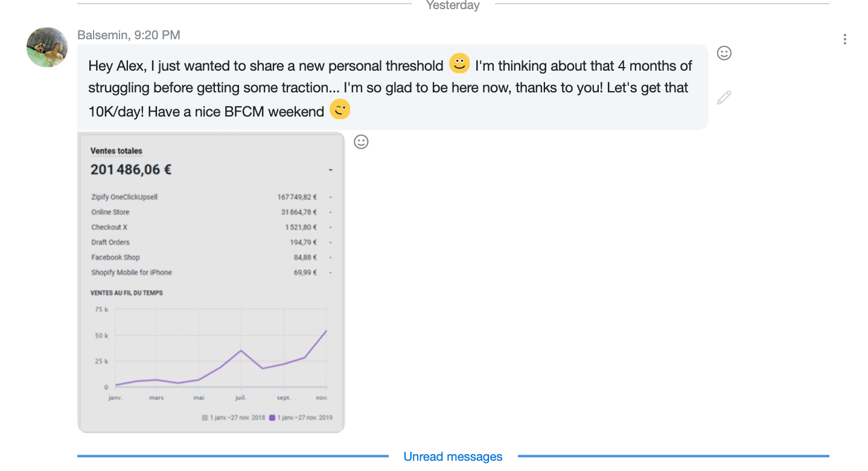The height and width of the screenshot is (471, 868).
Task: Add emoji reaction to the sales screenshot
Action: pyautogui.click(x=361, y=142)
